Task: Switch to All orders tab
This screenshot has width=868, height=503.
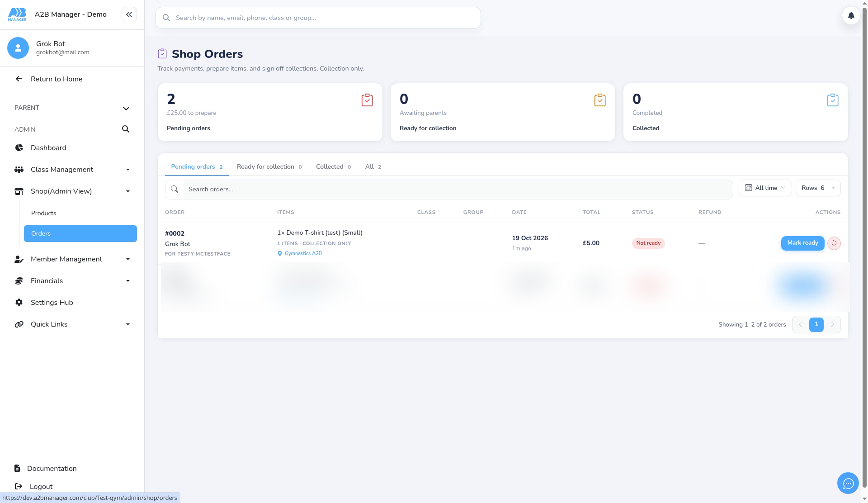Action: (x=373, y=167)
